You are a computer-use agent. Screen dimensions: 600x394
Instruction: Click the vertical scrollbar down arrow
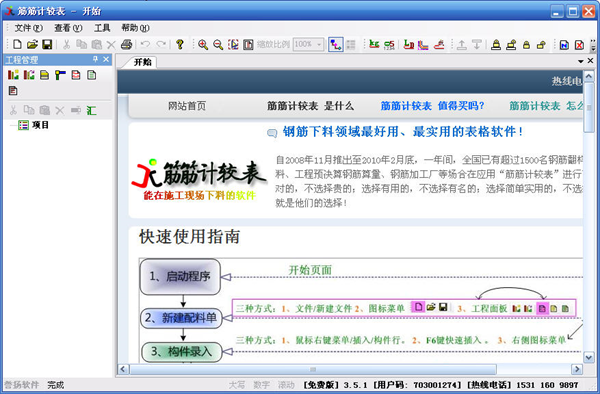point(589,358)
